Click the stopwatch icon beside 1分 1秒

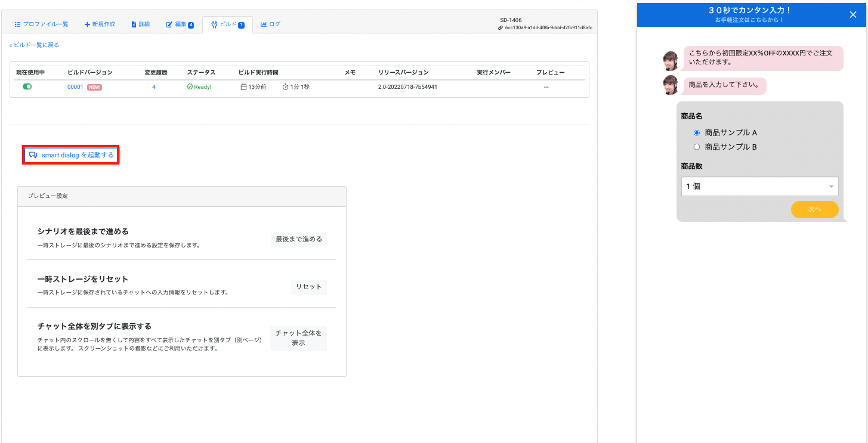tap(285, 87)
